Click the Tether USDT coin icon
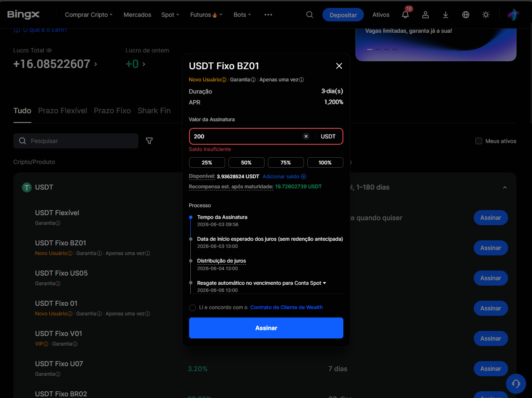Viewport: 532px width, 398px height. coord(27,187)
